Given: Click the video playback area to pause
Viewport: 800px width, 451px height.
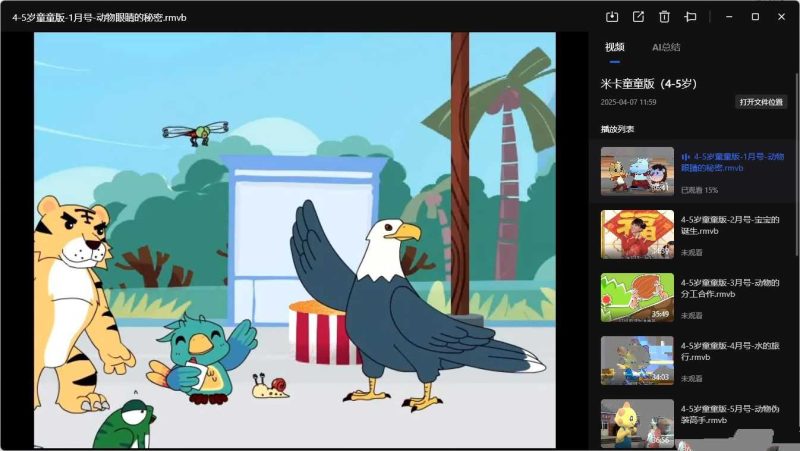Looking at the screenshot, I should click(x=294, y=240).
